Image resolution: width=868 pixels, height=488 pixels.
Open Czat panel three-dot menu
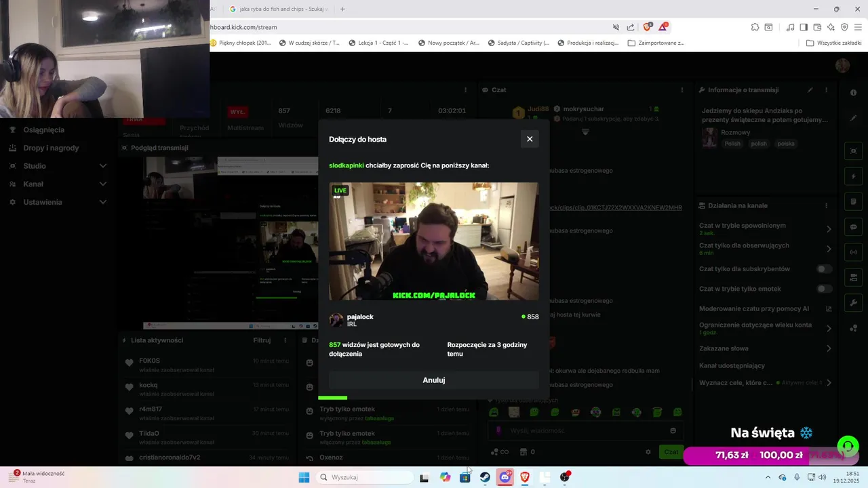(682, 89)
